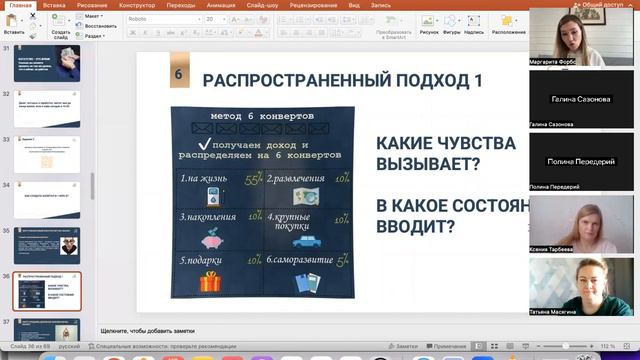Click Полина Передерий video tile
The image size is (640, 360).
pos(582,162)
